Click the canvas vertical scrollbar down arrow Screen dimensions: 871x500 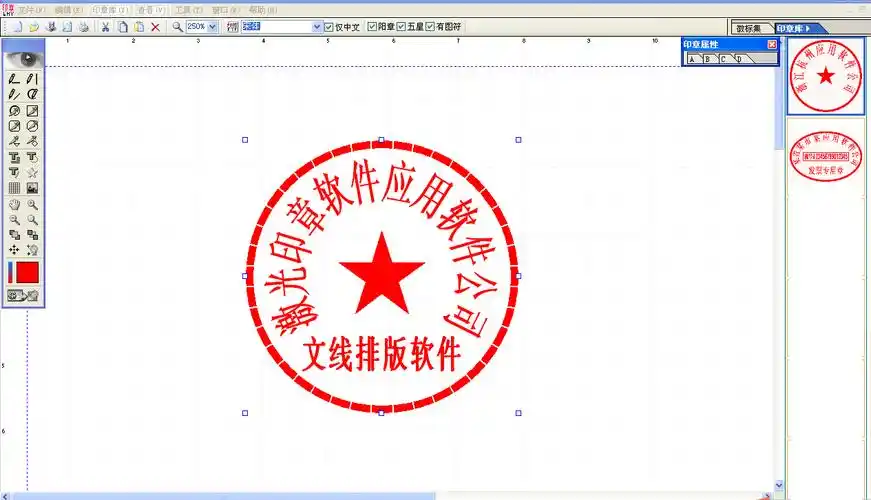pyautogui.click(x=779, y=485)
